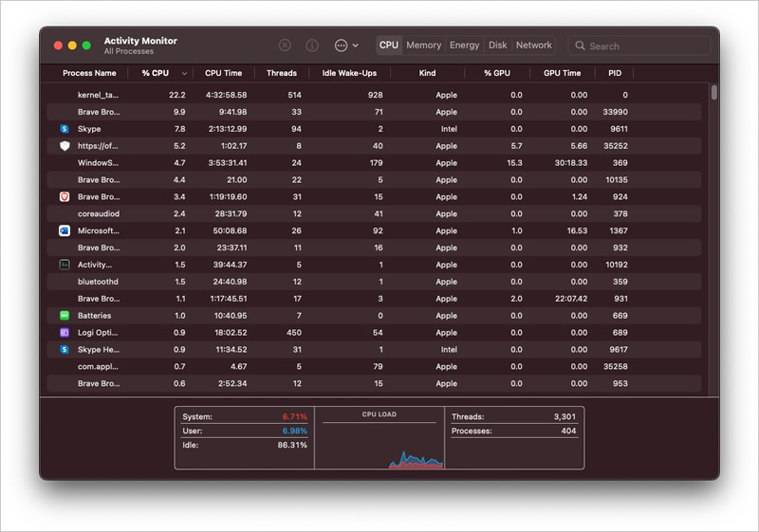
Task: Click the 4:32:58.58 CPU Time cell
Action: 226,95
